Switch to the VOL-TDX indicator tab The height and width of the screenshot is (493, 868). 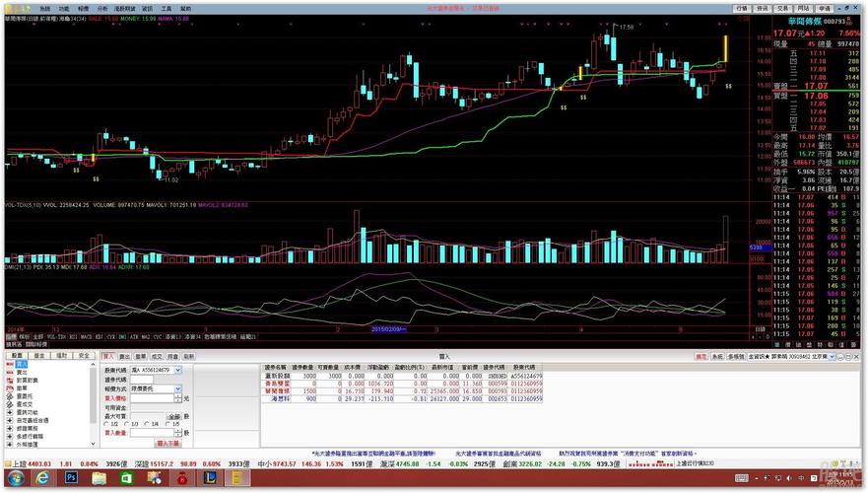(56, 337)
